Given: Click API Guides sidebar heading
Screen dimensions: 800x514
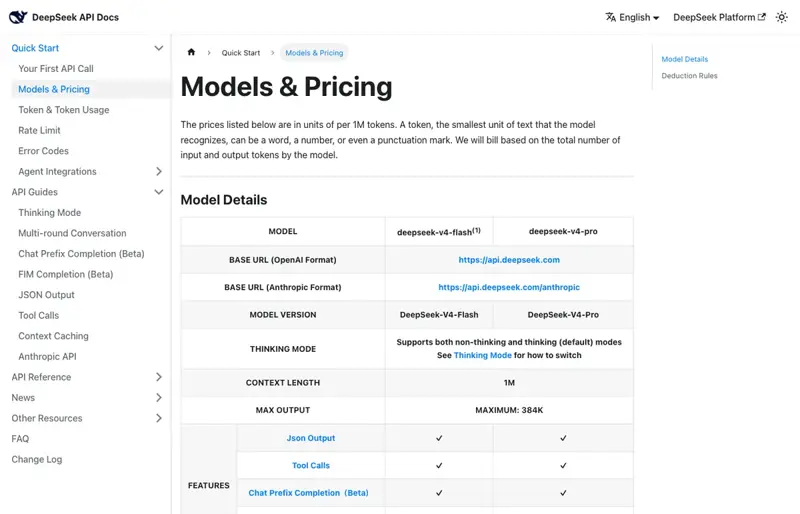Looking at the screenshot, I should coord(35,192).
